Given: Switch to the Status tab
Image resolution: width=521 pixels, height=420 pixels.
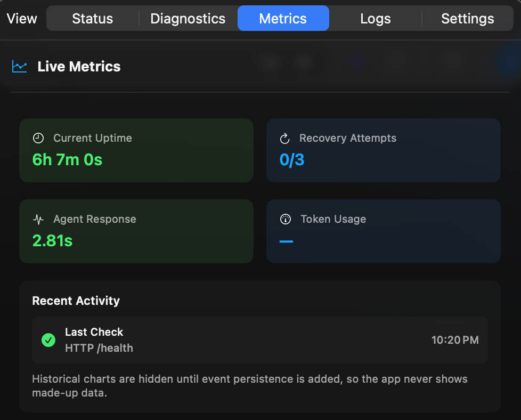Looking at the screenshot, I should [x=92, y=18].
